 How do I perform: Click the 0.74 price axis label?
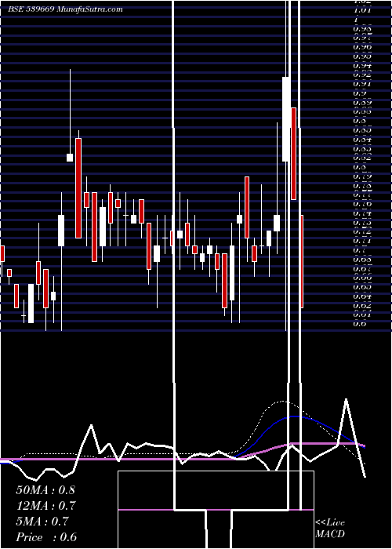point(362,213)
